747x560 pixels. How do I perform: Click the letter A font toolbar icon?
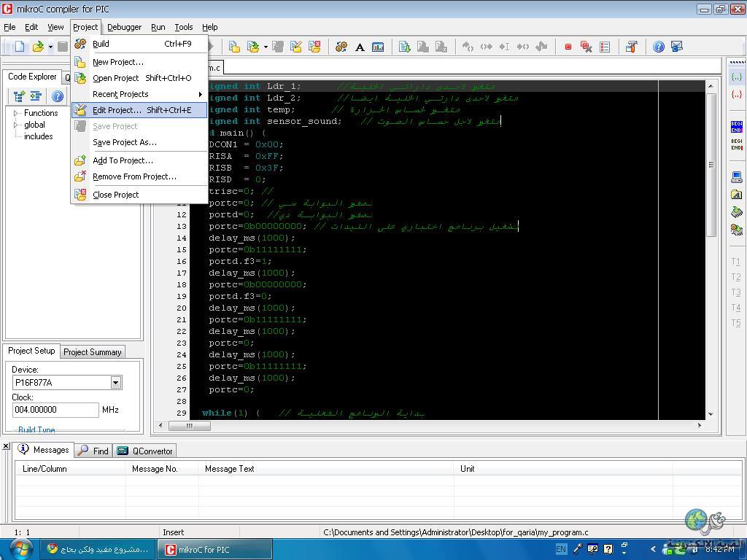[360, 47]
